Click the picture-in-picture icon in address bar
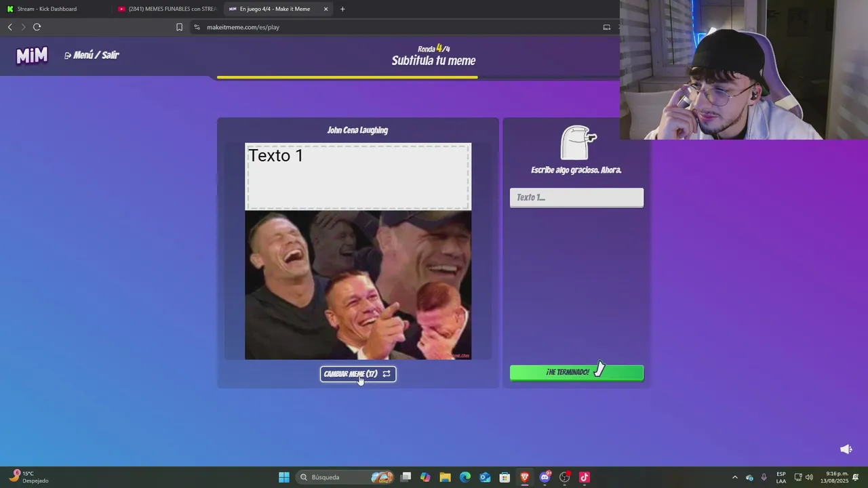 tap(607, 27)
